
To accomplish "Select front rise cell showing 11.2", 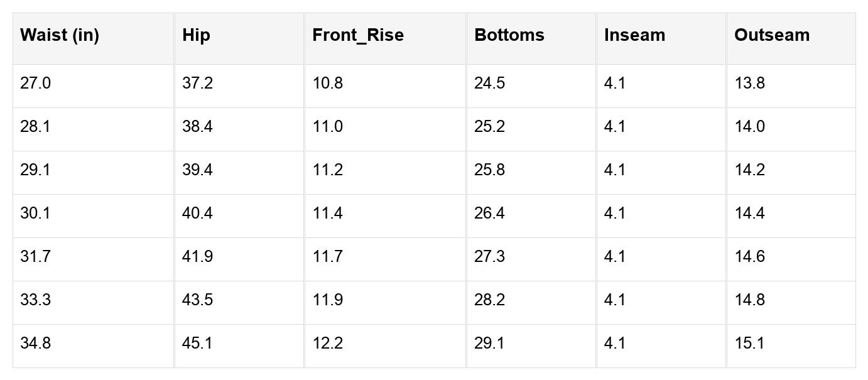I will coord(386,173).
